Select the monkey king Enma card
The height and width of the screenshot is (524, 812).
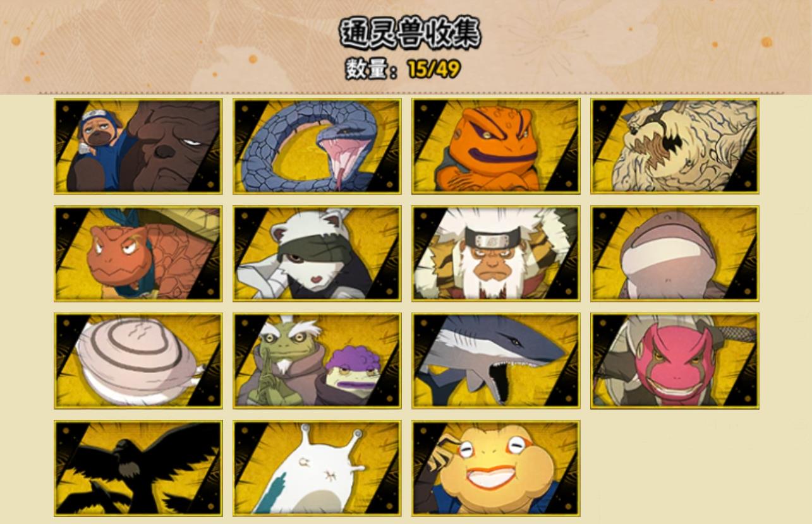pos(496,253)
